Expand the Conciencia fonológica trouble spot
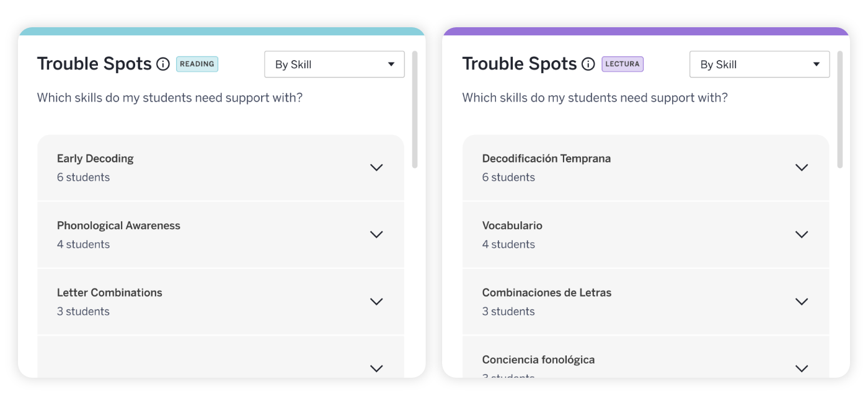 coord(802,367)
